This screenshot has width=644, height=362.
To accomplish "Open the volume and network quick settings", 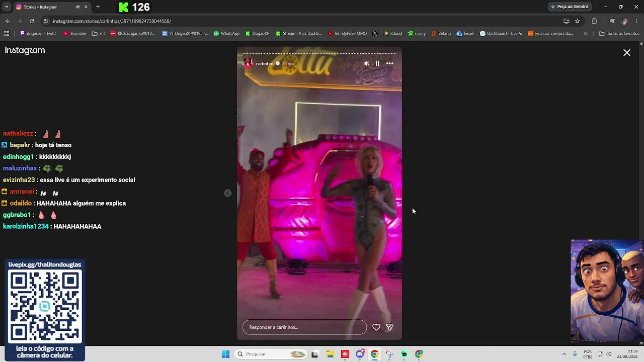I will (604, 354).
